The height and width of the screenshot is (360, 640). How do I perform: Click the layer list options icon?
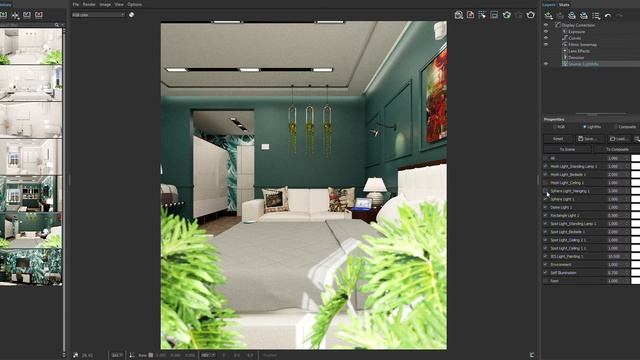click(x=596, y=16)
